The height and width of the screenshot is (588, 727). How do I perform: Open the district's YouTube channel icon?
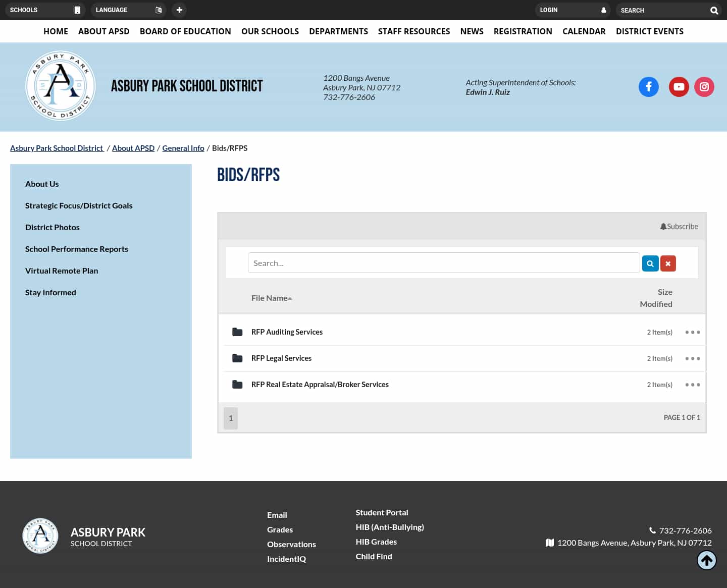(x=679, y=86)
